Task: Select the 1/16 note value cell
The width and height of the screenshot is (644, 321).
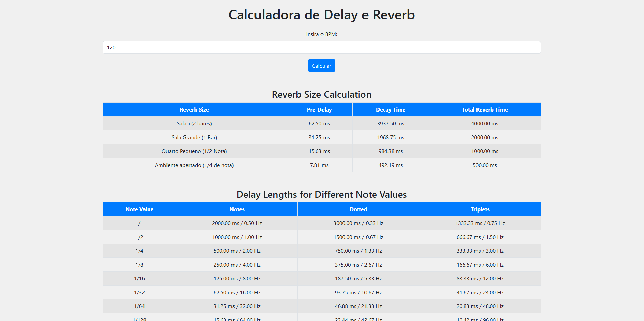Action: coord(139,278)
